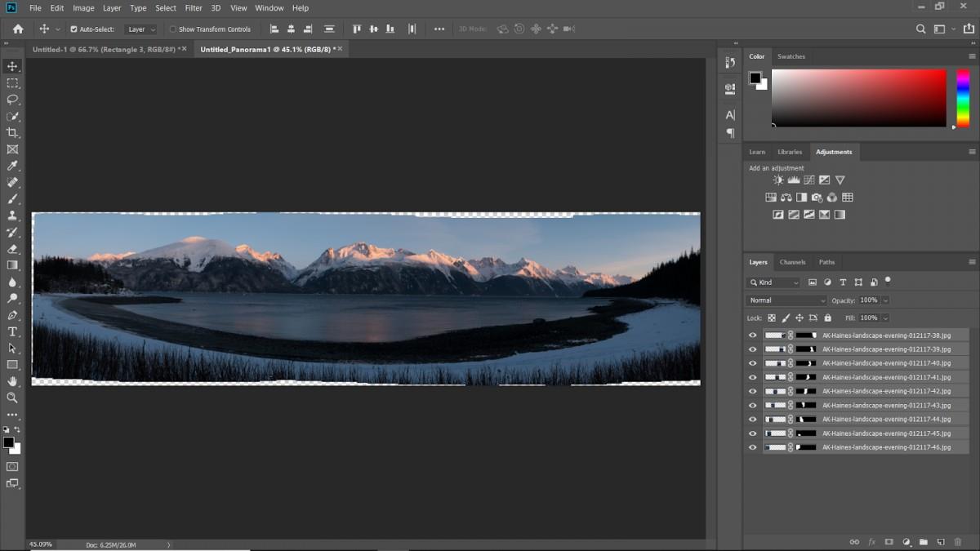Select the Horizontal Type tool

coord(12,331)
